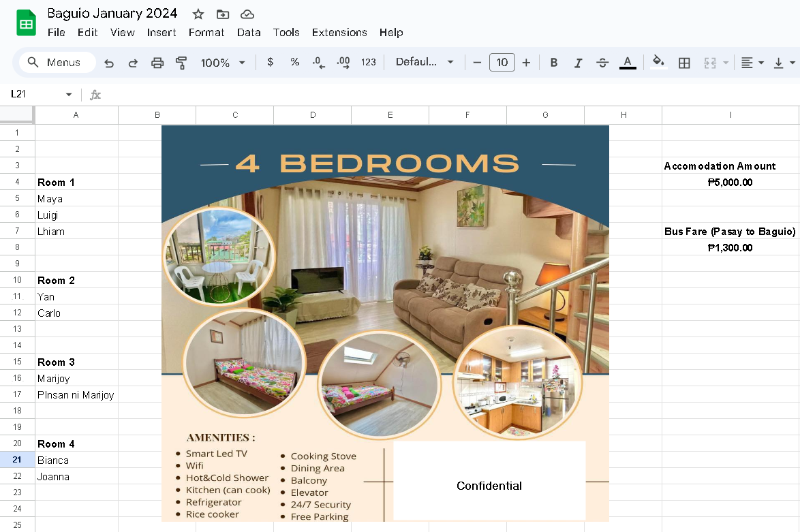Click the Undo arrow icon
Viewport: 800px width, 532px height.
[108, 63]
